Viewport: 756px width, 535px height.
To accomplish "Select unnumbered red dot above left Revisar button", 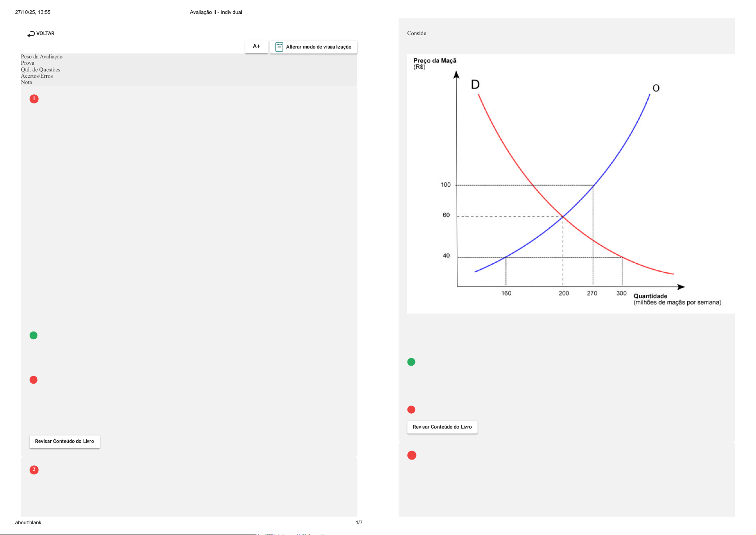I will pos(34,380).
